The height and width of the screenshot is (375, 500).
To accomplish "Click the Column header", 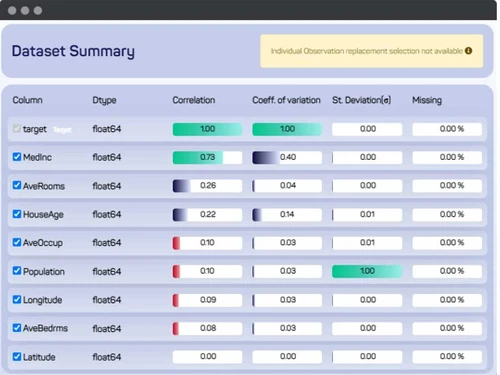I will point(27,100).
